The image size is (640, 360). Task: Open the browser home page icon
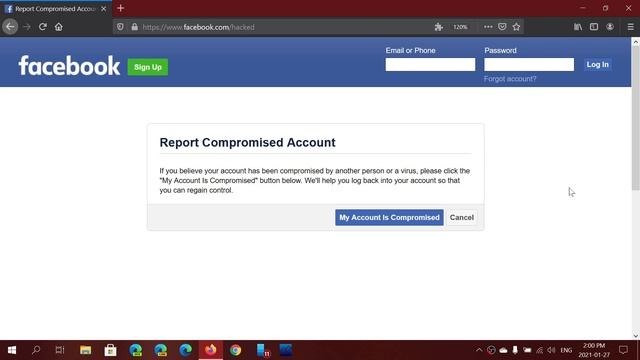pos(59,27)
